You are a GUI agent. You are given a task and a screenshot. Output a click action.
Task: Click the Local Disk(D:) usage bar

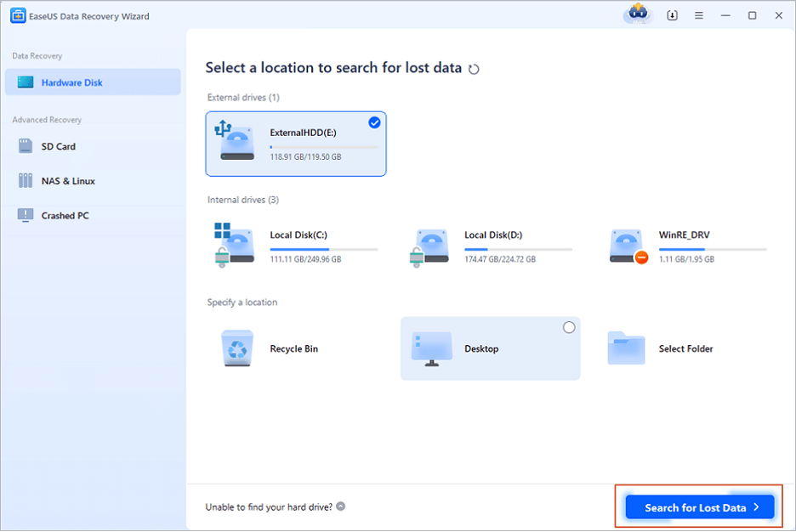(x=518, y=250)
